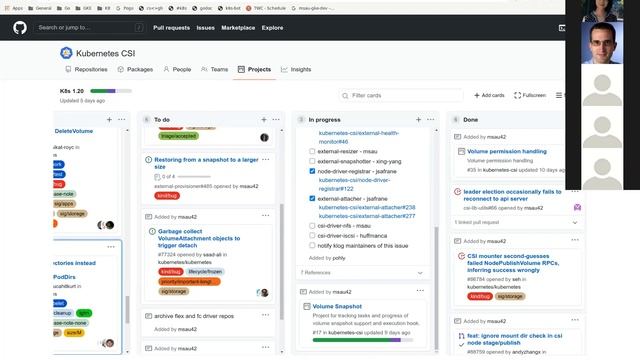Image resolution: width=640 pixels, height=360 pixels.
Task: Open the leftmost column options menu
Action: pos(122,120)
